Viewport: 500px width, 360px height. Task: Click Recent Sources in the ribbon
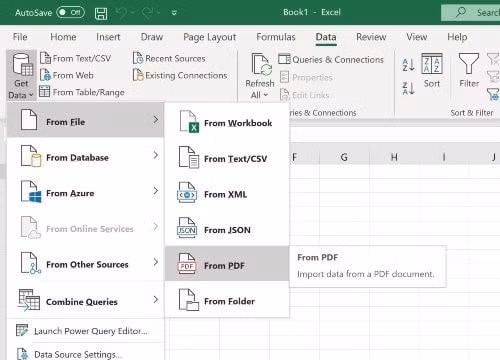pyautogui.click(x=169, y=58)
